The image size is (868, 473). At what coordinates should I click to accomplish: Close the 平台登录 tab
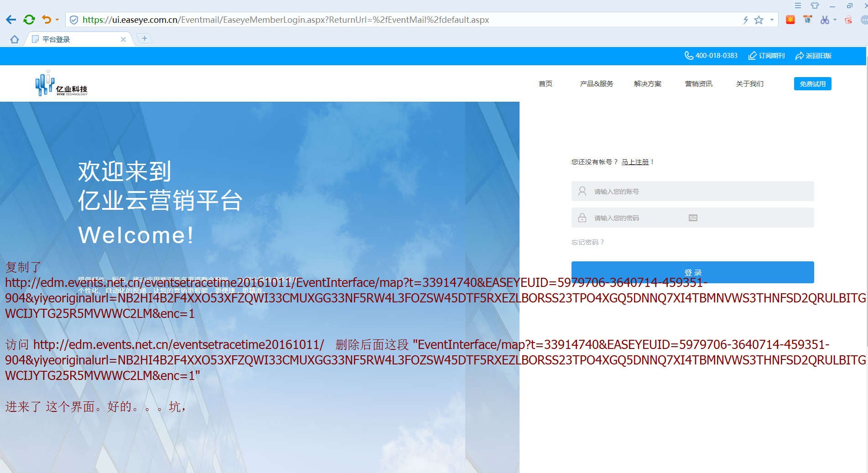(x=123, y=39)
